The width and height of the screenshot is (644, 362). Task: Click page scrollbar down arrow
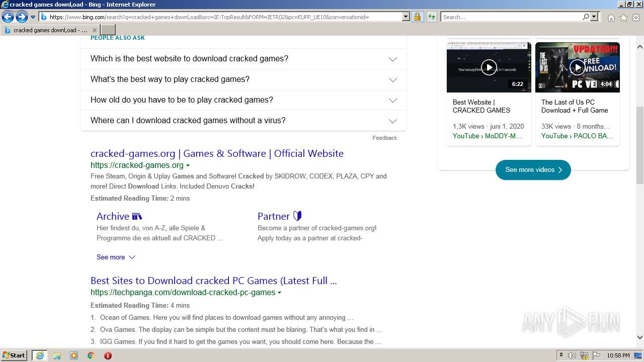[x=640, y=338]
